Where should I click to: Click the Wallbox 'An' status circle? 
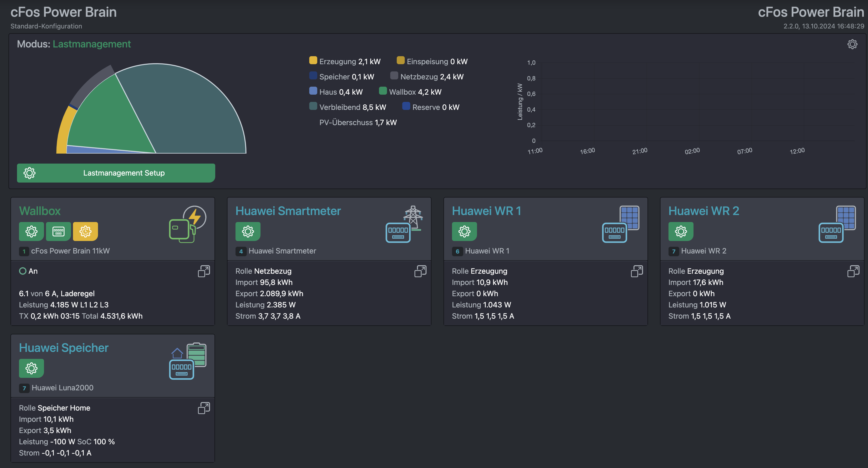pos(22,271)
